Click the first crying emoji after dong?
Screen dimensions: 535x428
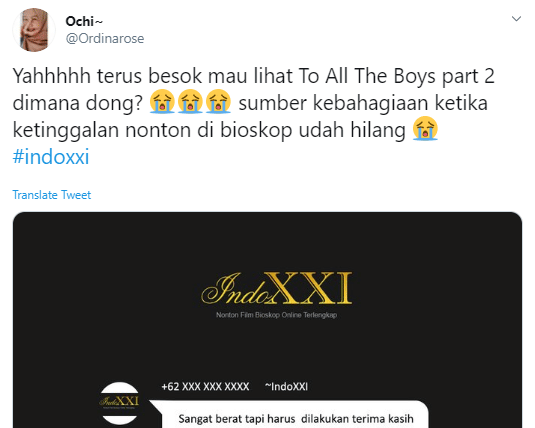point(162,101)
